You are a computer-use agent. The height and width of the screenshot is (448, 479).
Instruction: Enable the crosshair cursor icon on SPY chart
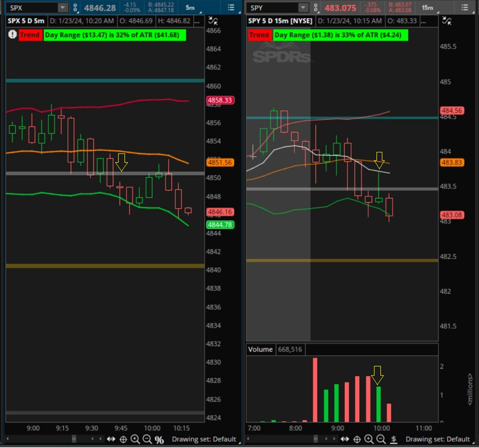click(x=357, y=439)
